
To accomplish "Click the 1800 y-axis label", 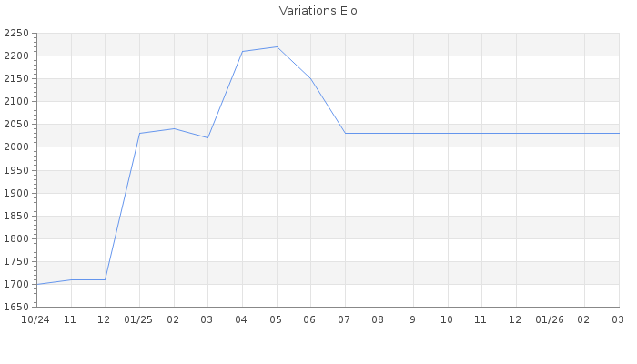I will coord(16,238).
